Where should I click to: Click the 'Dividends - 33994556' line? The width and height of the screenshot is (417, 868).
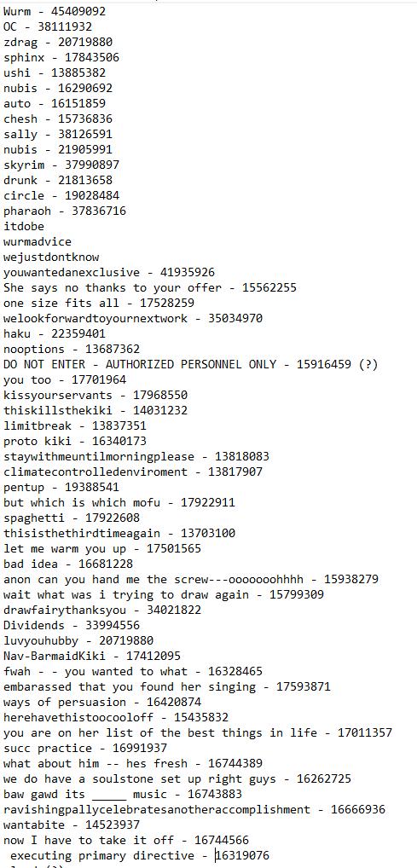72,626
